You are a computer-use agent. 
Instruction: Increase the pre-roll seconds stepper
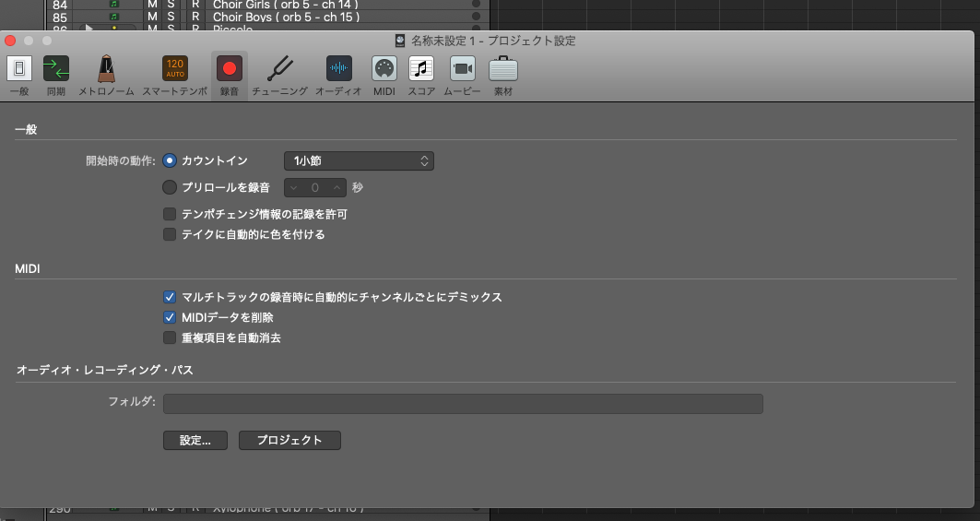pyautogui.click(x=337, y=187)
